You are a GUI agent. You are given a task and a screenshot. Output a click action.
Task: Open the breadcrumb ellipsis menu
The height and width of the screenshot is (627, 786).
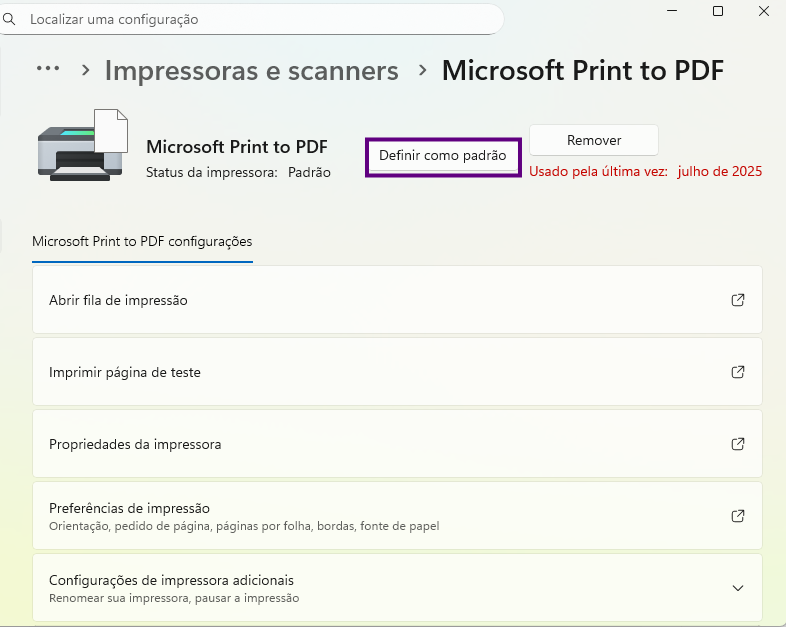pyautogui.click(x=48, y=69)
